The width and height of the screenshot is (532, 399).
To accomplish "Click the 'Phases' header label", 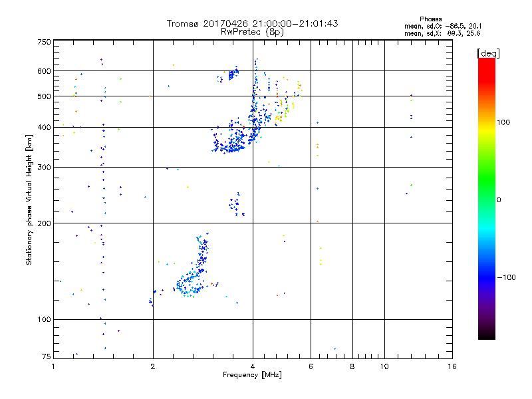I will click(430, 19).
